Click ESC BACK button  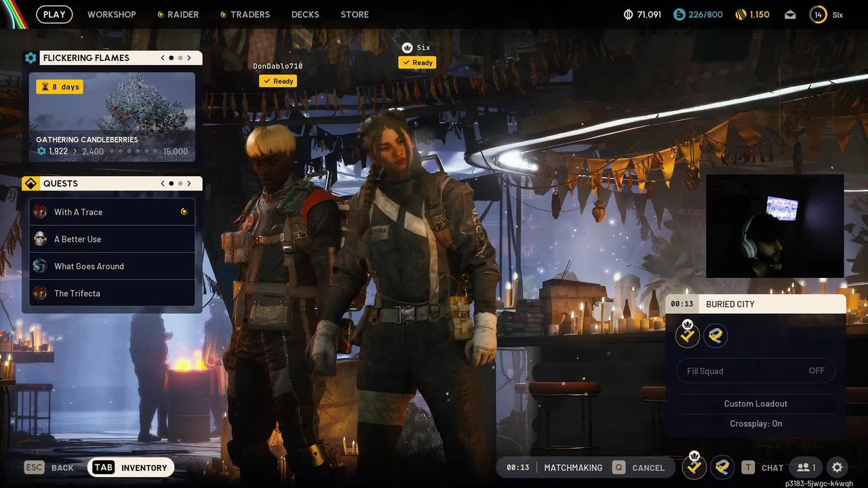[49, 467]
